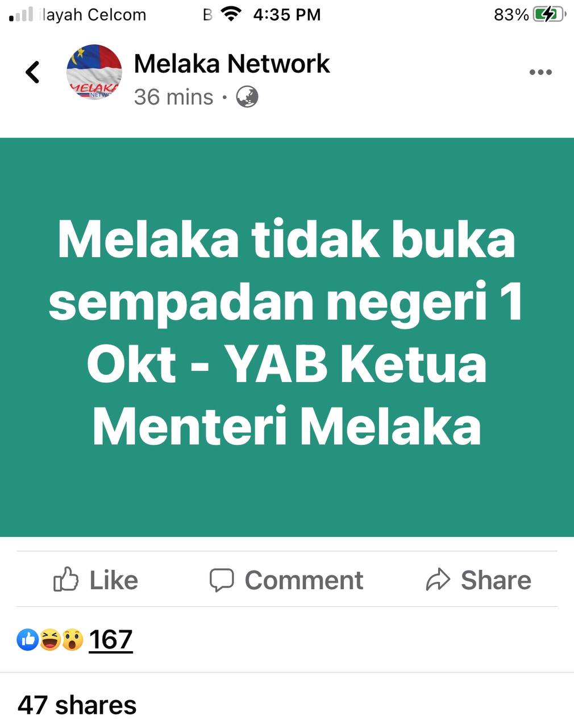The width and height of the screenshot is (574, 728).
Task: Tap the speech bubble comment icon
Action: point(222,580)
